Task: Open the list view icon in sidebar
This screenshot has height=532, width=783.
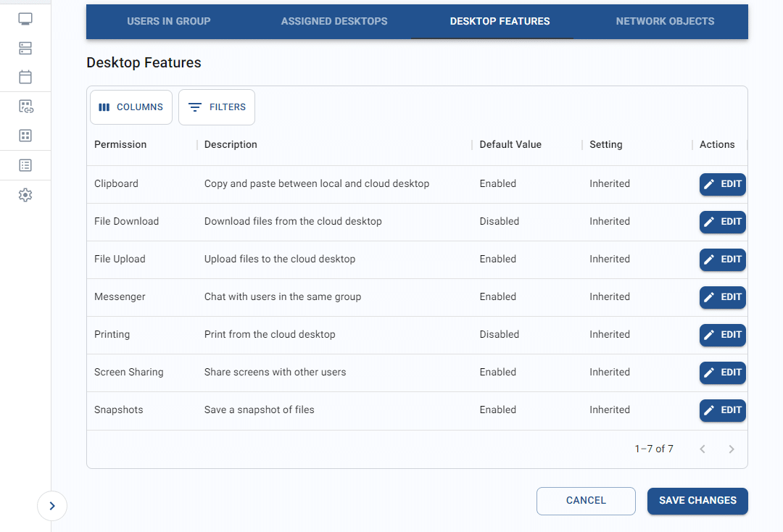Action: point(25,165)
